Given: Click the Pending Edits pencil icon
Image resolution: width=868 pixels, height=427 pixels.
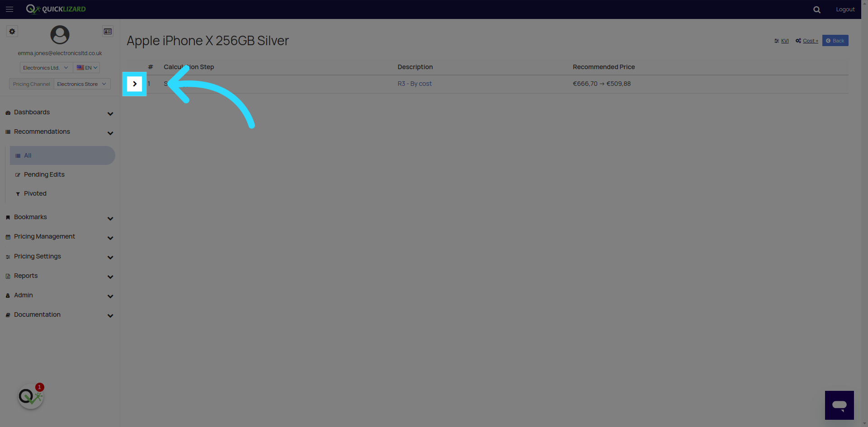Looking at the screenshot, I should tap(18, 175).
